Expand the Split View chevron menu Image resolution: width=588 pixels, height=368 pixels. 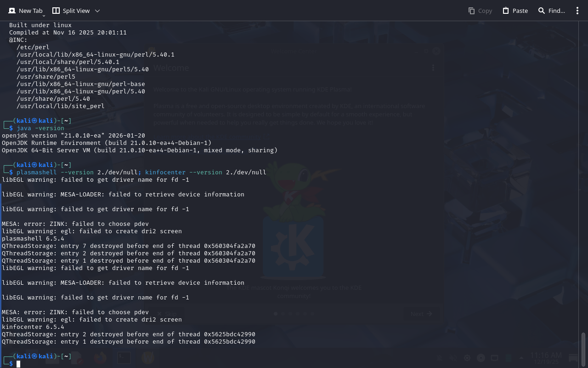(x=97, y=11)
